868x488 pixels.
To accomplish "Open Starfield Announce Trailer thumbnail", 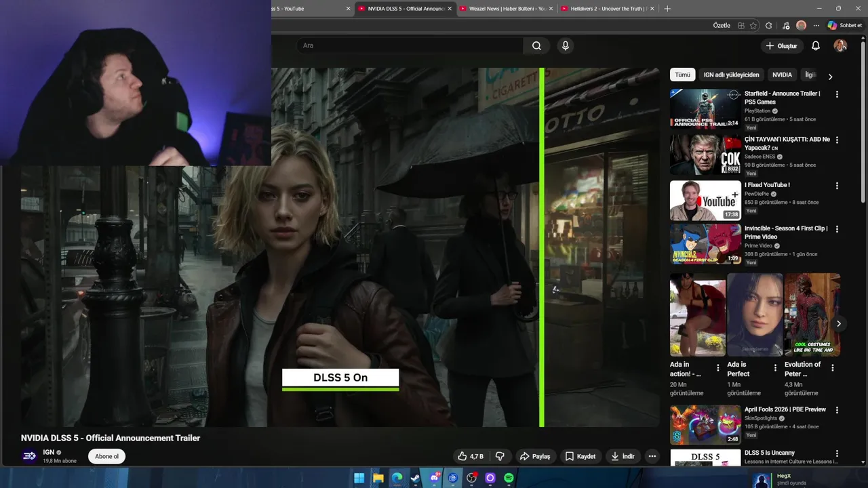I will pyautogui.click(x=705, y=108).
